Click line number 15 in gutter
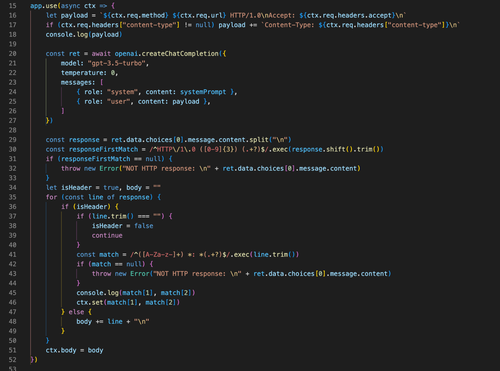The image size is (500, 371). click(x=12, y=6)
